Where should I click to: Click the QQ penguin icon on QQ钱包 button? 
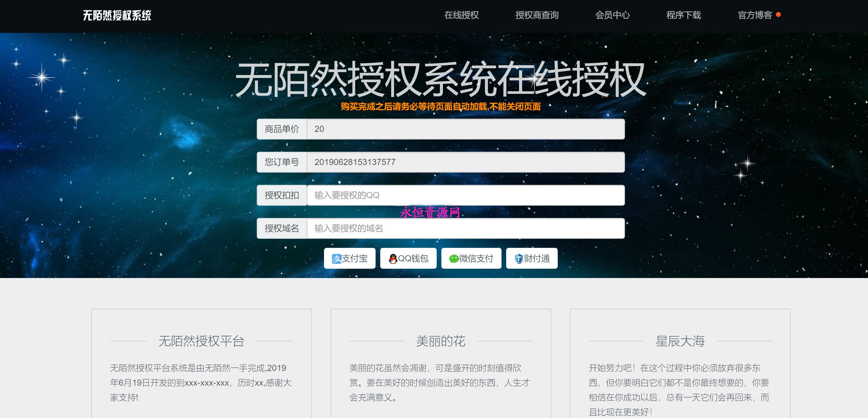tap(393, 258)
